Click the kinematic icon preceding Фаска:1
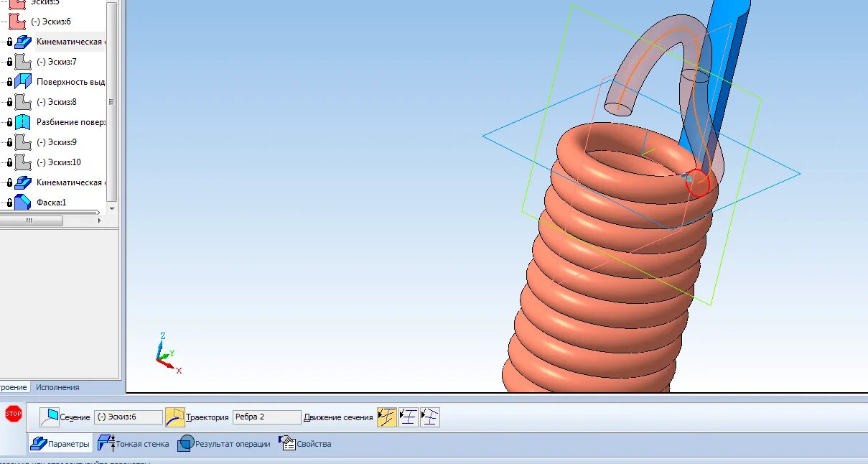The image size is (868, 464). 23,182
